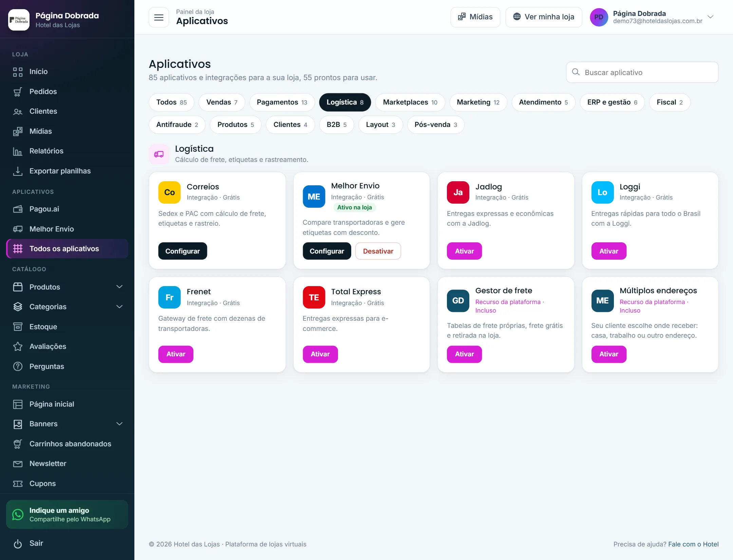This screenshot has height=560, width=733.
Task: Click the Indique um amigo WhatsApp banner
Action: pos(67,515)
